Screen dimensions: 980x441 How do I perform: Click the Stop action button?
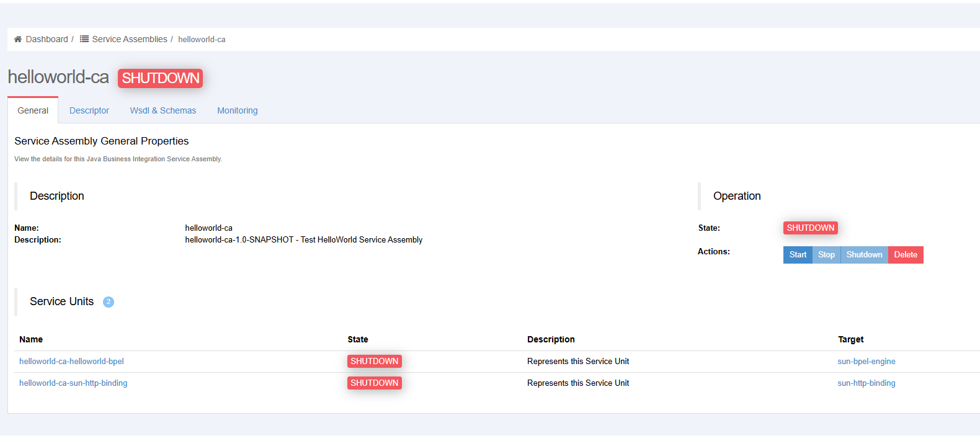[826, 255]
